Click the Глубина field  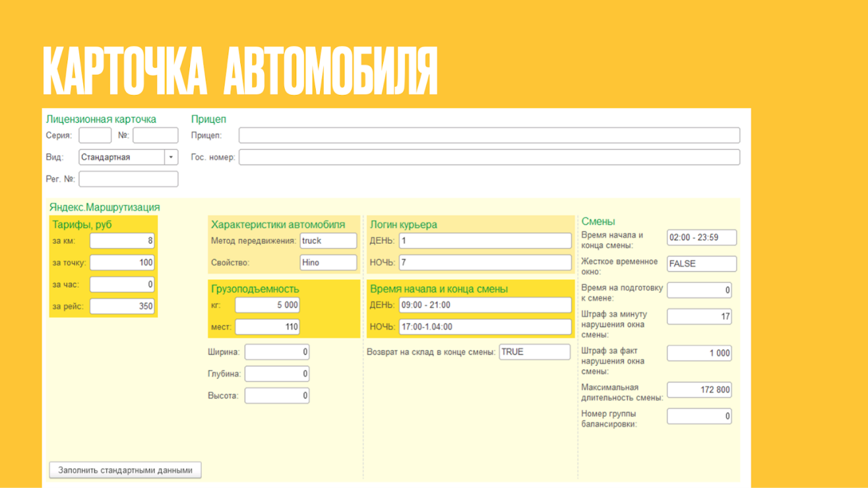click(277, 374)
